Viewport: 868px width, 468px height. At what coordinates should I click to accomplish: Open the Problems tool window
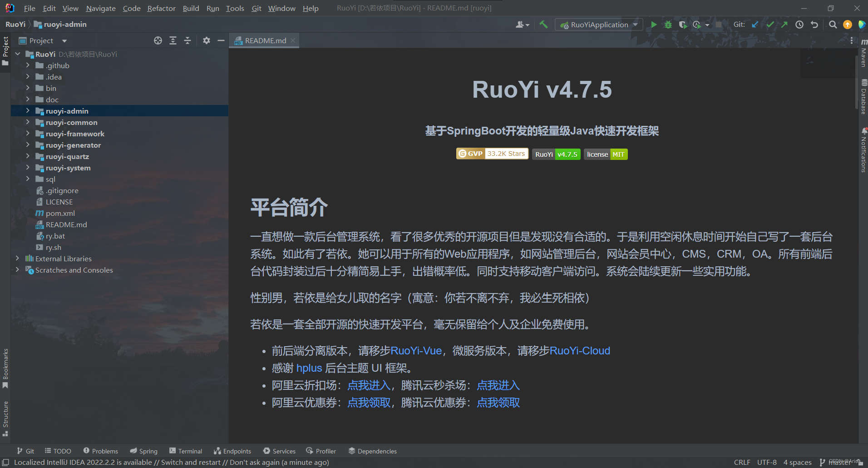(101, 451)
